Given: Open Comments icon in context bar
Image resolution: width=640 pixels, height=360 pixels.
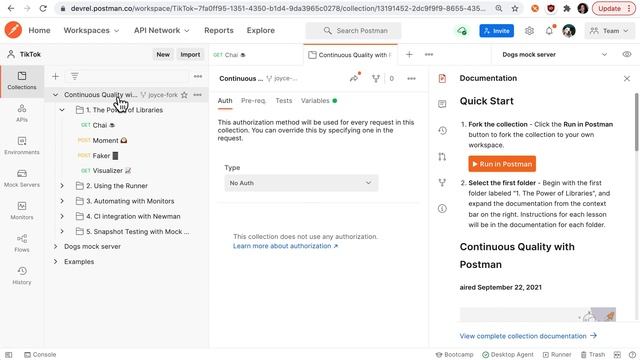Looking at the screenshot, I should coord(442,104).
